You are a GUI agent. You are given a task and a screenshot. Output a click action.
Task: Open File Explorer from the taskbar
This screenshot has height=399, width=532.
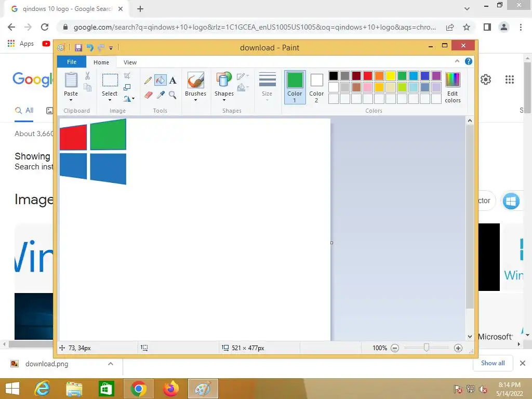pyautogui.click(x=74, y=389)
